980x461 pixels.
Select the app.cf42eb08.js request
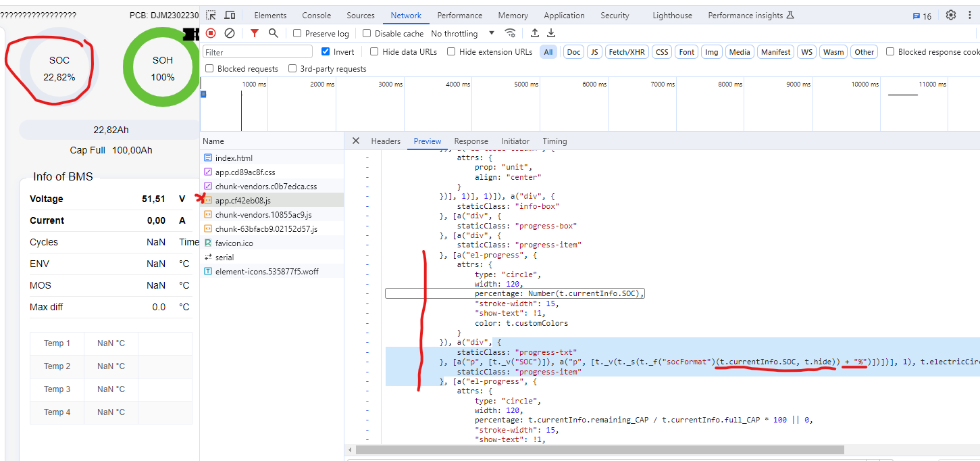click(x=272, y=200)
